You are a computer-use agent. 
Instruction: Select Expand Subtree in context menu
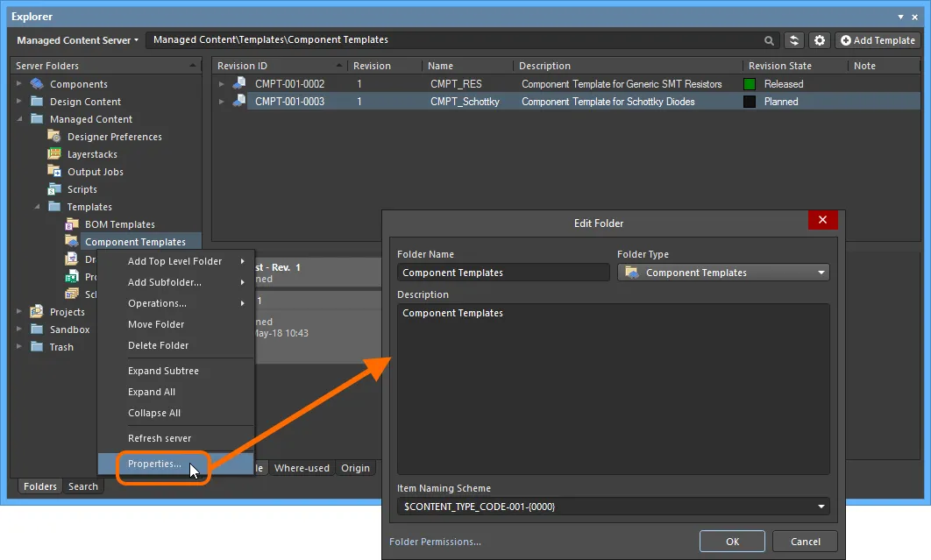pos(175,371)
